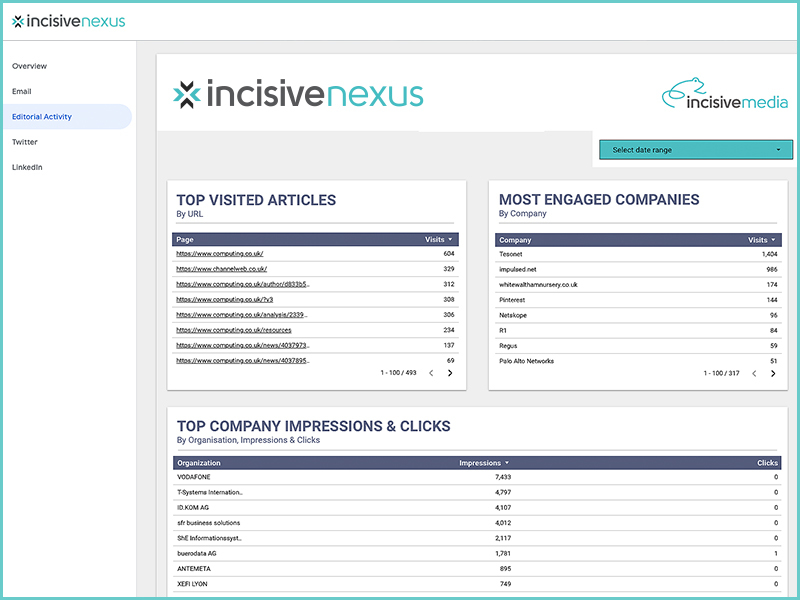Image resolution: width=800 pixels, height=600 pixels.
Task: Select the ID.KOM AG organization row
Action: click(477, 508)
